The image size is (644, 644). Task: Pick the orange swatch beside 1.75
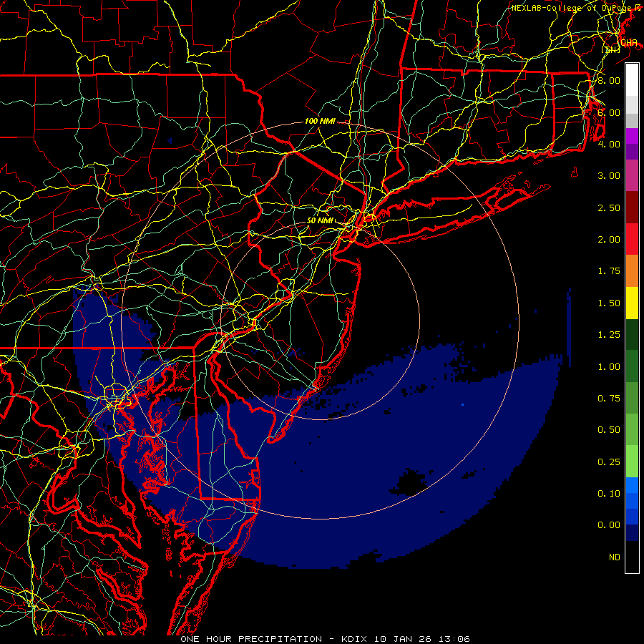632,271
